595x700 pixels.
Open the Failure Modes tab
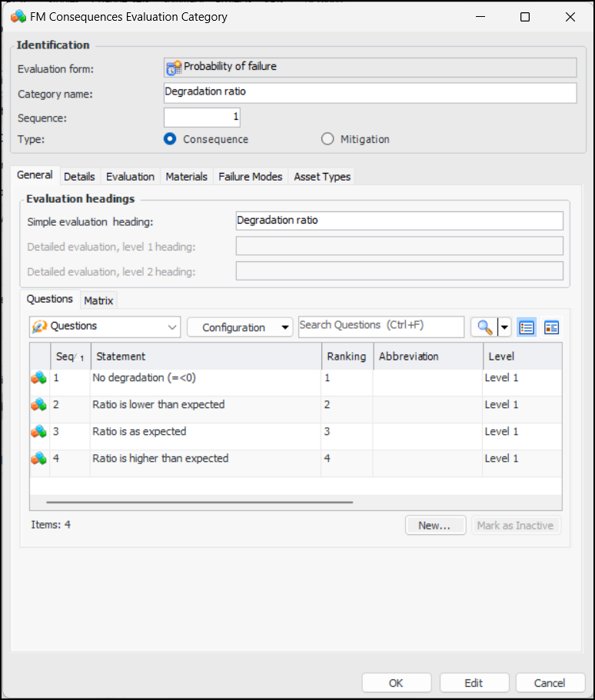(x=251, y=177)
